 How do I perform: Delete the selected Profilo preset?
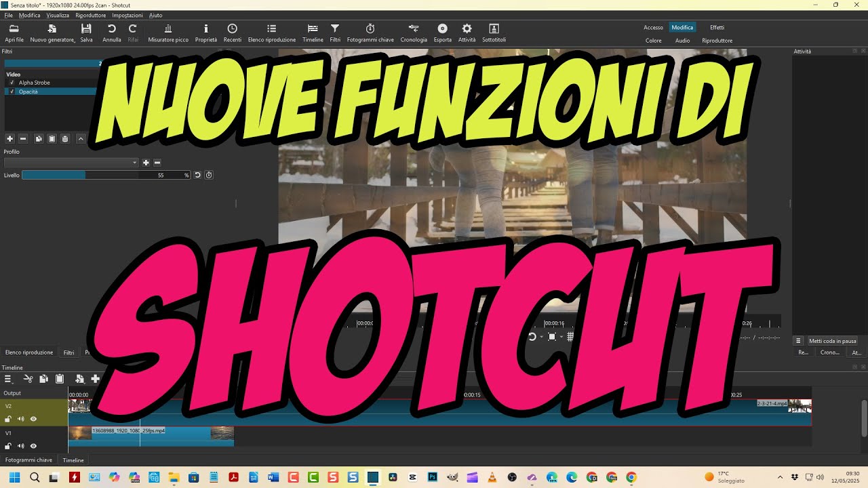(157, 163)
